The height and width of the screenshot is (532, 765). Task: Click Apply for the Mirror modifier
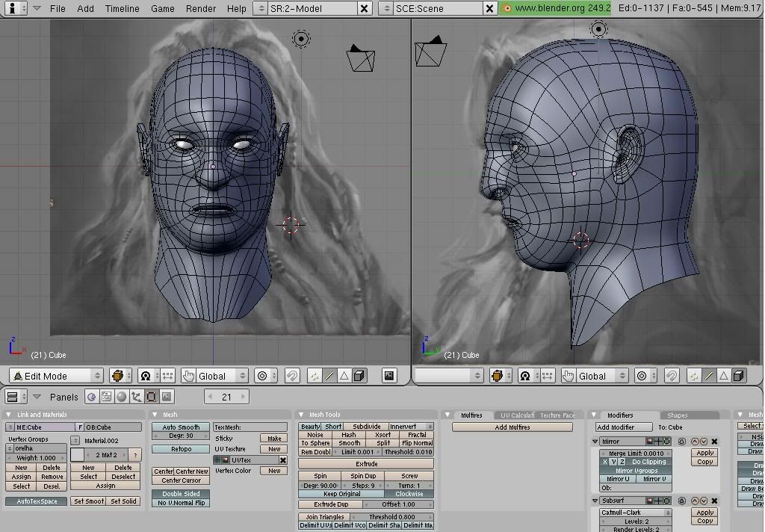click(704, 453)
